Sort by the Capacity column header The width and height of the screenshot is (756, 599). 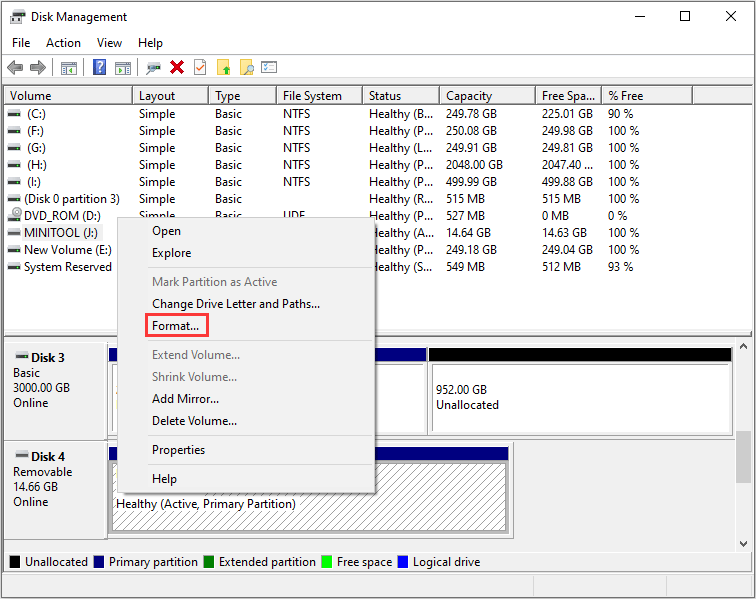click(469, 96)
